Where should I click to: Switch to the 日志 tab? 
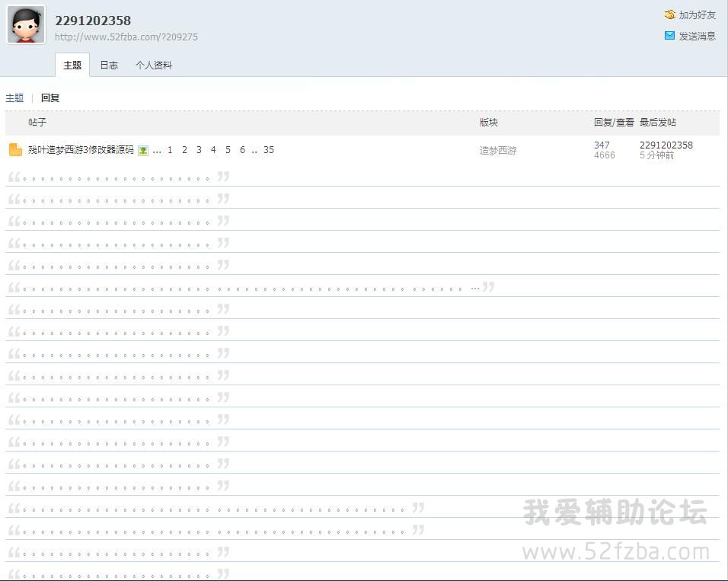point(109,65)
